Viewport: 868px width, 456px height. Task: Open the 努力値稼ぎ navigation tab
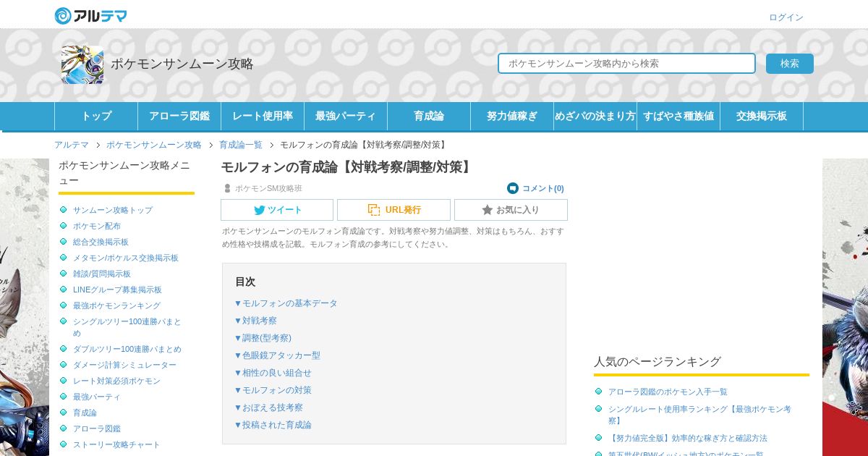click(512, 116)
